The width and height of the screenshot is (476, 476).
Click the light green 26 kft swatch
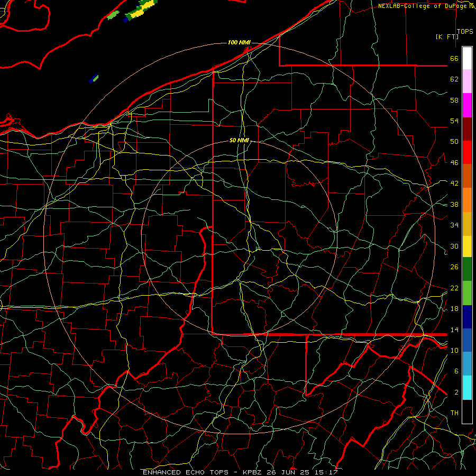467,293
